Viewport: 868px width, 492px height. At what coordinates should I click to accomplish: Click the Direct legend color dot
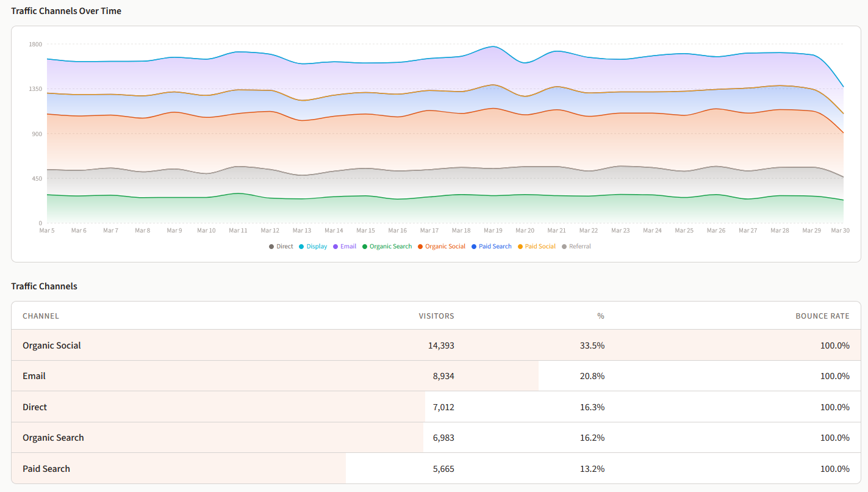(271, 246)
